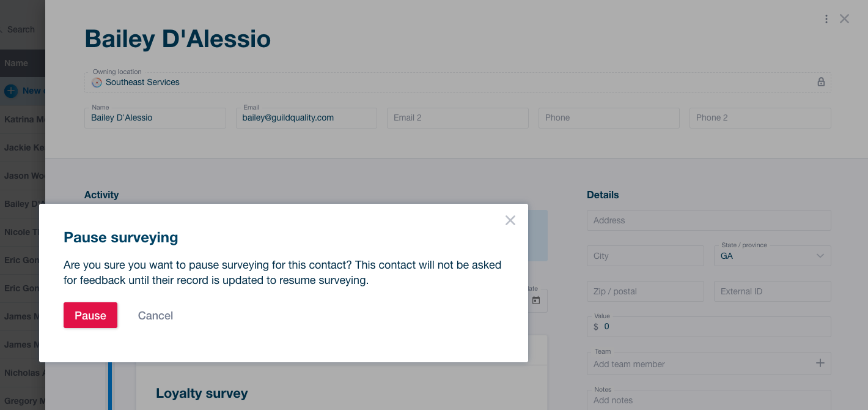Screen dimensions: 868x410
Task: Cancel the pause surveying dialog
Action: (x=155, y=316)
